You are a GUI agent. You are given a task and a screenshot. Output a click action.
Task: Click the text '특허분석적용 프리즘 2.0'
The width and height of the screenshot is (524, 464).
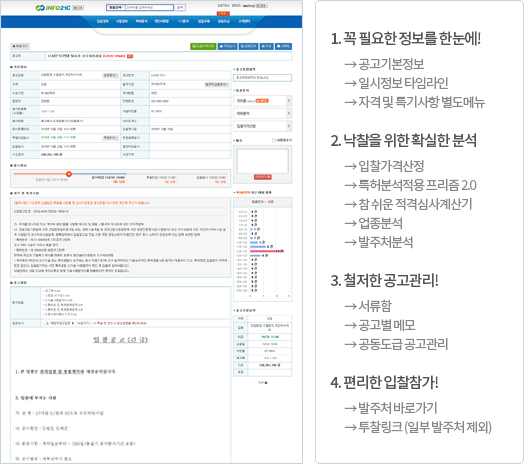417,185
